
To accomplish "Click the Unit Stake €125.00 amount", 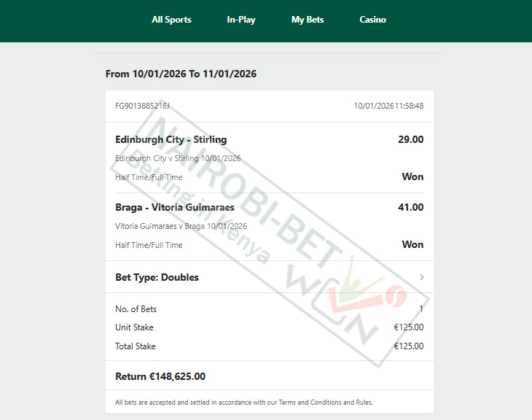I will 408,327.
